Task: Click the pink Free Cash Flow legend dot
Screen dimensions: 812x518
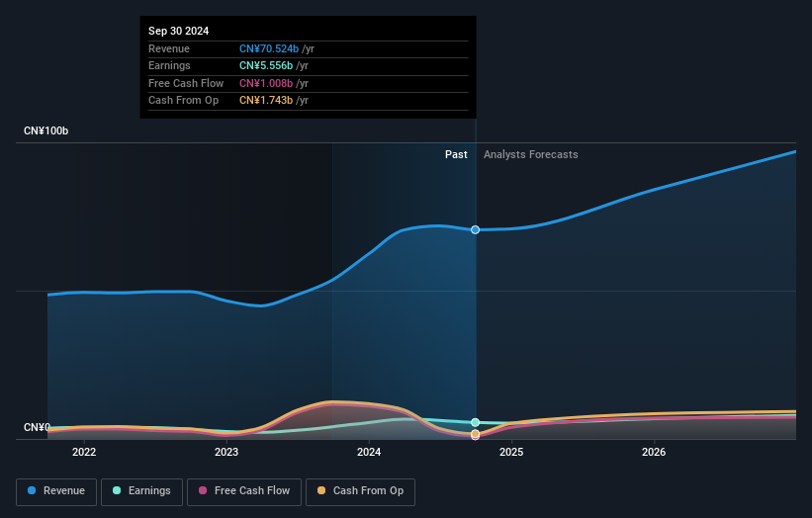Action: pyautogui.click(x=203, y=490)
